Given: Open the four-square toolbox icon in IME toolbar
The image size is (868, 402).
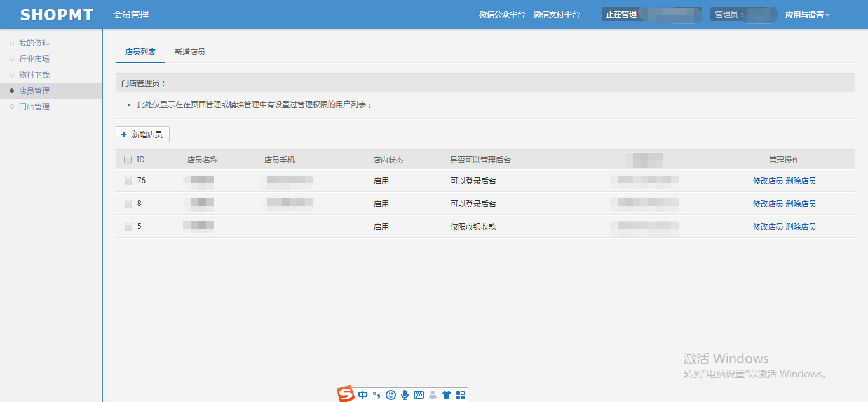Looking at the screenshot, I should coord(461,395).
